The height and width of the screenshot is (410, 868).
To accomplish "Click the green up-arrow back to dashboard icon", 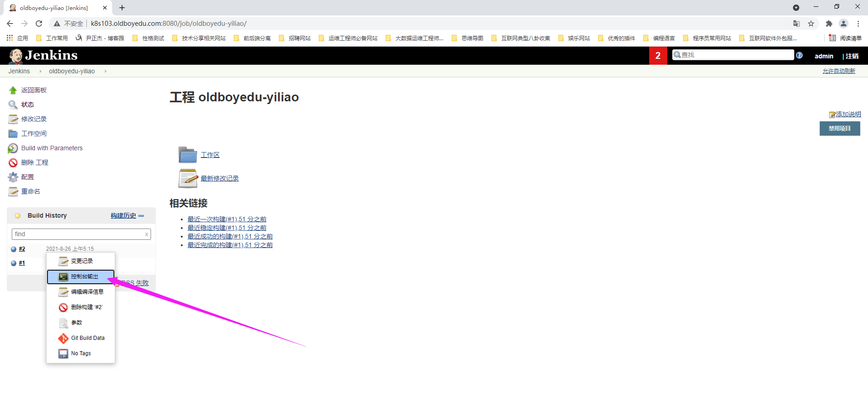I will (13, 91).
